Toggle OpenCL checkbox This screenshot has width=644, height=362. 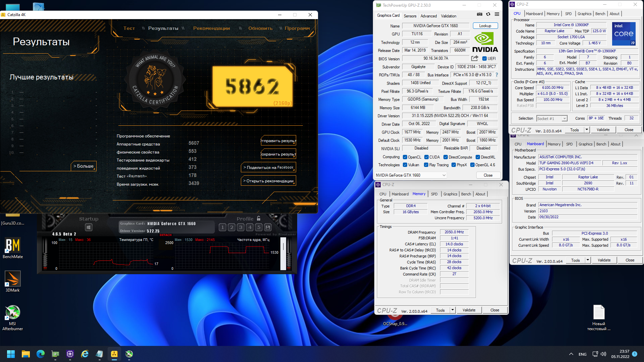coord(405,157)
